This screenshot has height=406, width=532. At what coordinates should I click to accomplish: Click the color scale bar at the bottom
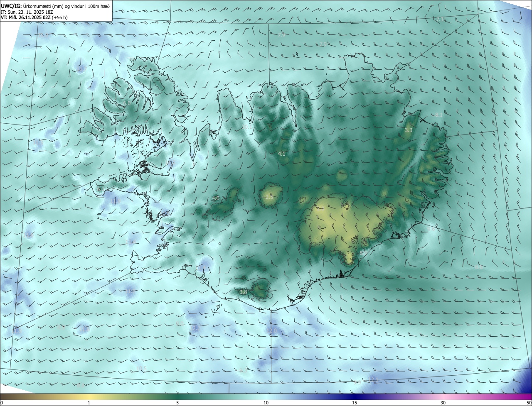[266, 397]
